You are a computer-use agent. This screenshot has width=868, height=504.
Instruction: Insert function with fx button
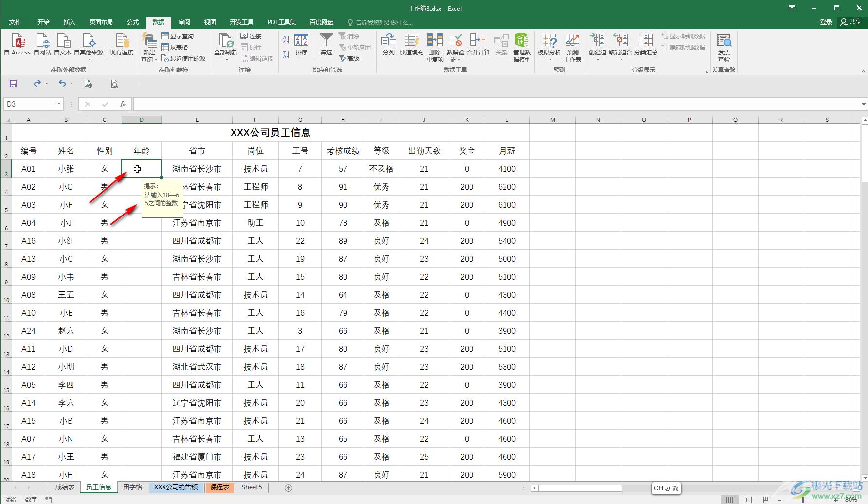point(123,104)
